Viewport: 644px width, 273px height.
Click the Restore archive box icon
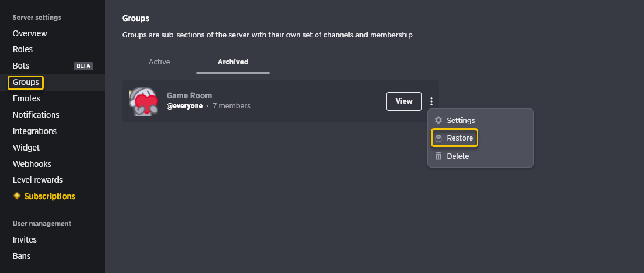(x=439, y=139)
